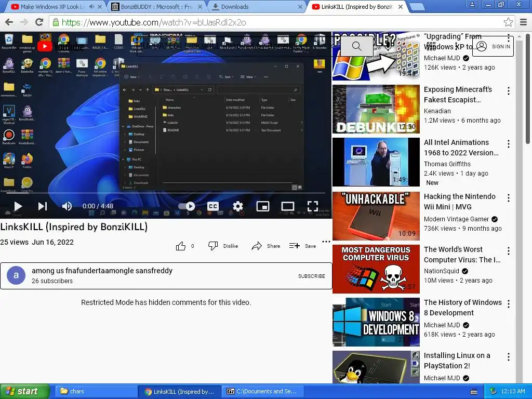The width and height of the screenshot is (532, 399).
Task: Enable miniplayer mode
Action: tap(262, 206)
